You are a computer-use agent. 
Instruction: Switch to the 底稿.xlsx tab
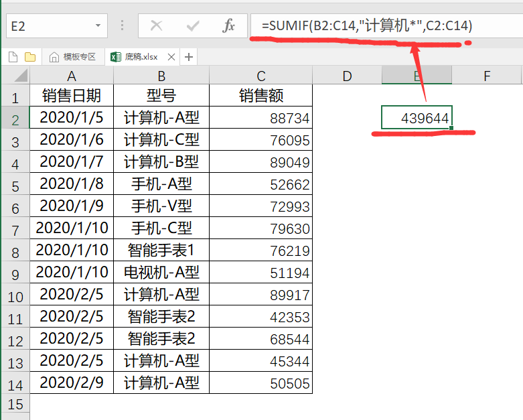tap(143, 57)
